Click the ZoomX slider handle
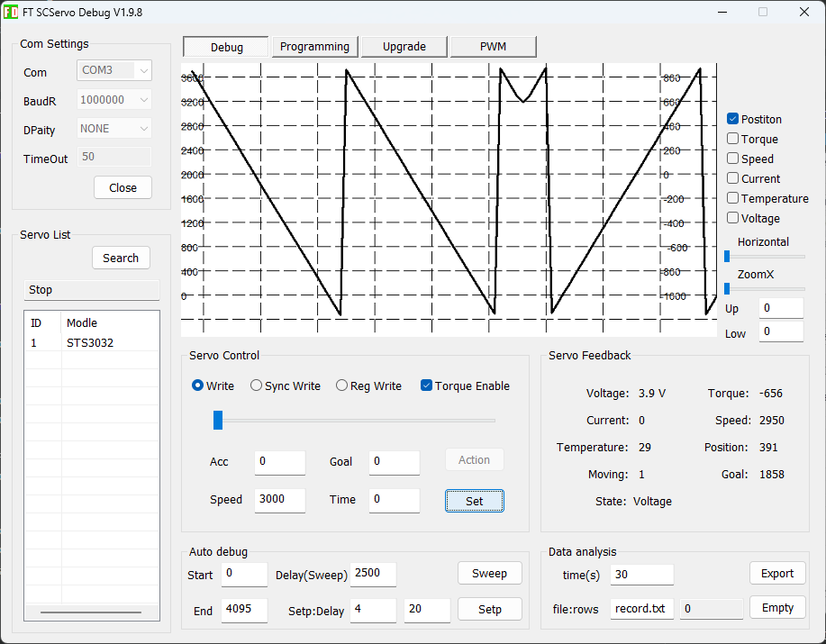Screen dimensions: 826x644 pos(727,288)
